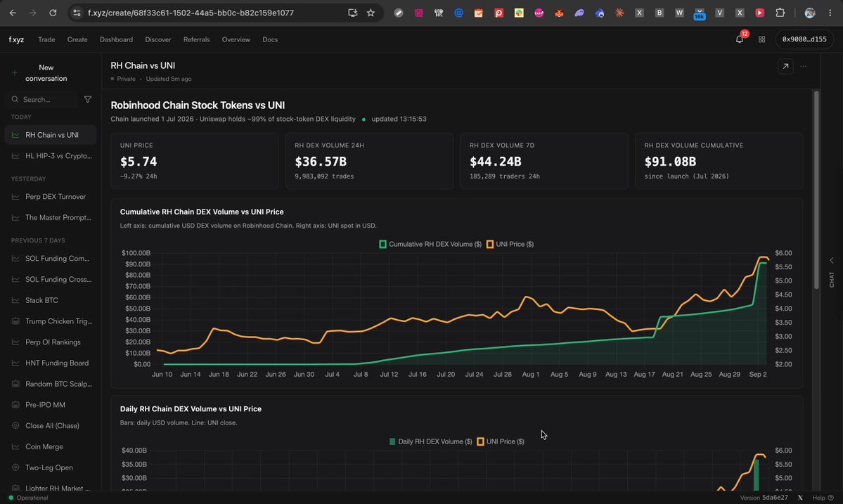Expand the CHAT side panel
This screenshot has width=843, height=504.
832,273
